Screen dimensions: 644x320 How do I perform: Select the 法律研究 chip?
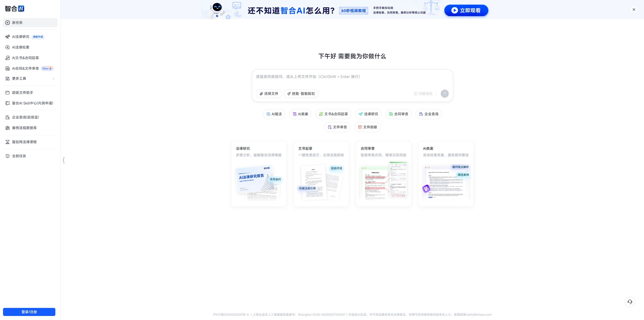click(368, 114)
